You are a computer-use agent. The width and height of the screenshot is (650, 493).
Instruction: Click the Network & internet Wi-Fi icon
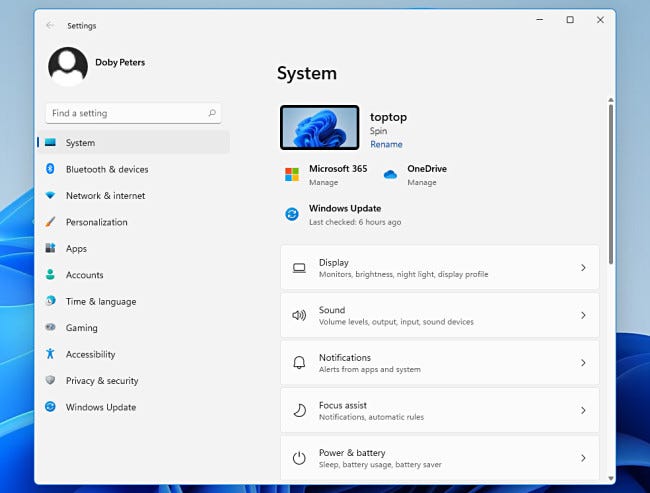point(50,196)
